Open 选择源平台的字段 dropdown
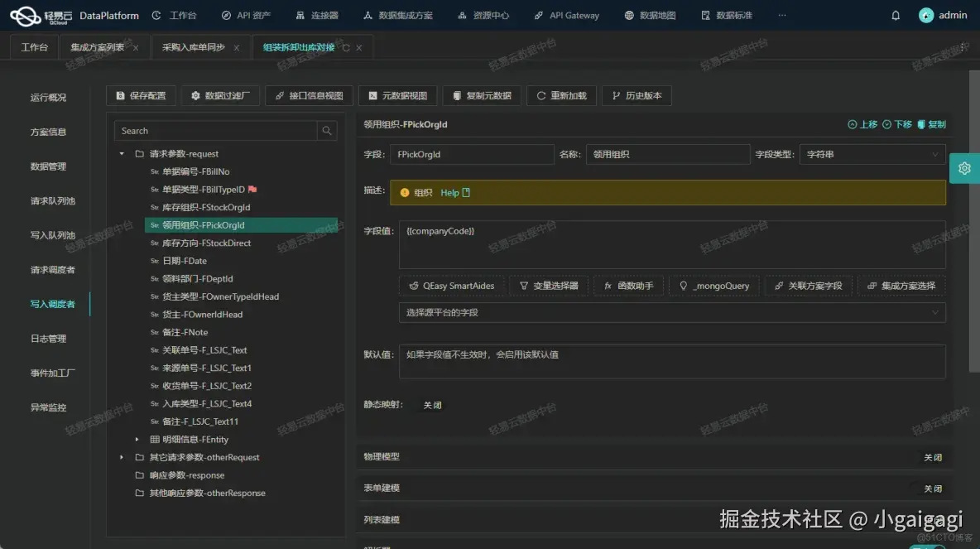This screenshot has width=980, height=549. tap(672, 313)
